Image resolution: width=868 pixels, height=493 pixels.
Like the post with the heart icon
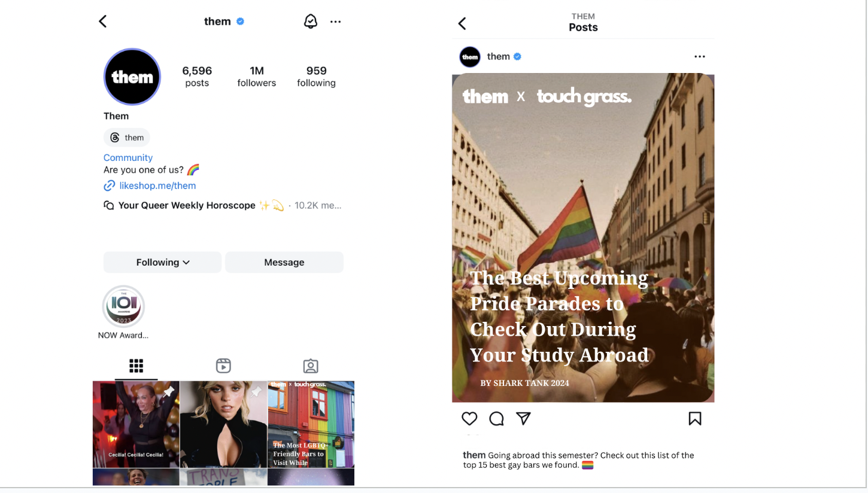click(x=469, y=418)
